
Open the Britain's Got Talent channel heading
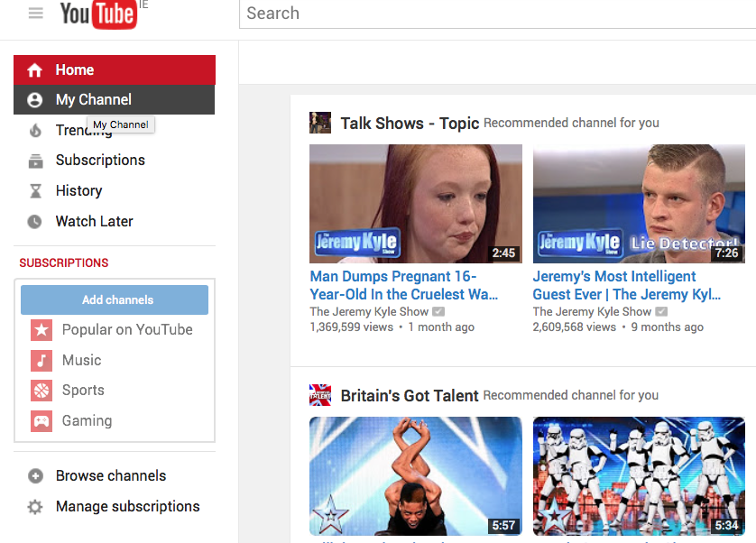(x=410, y=396)
